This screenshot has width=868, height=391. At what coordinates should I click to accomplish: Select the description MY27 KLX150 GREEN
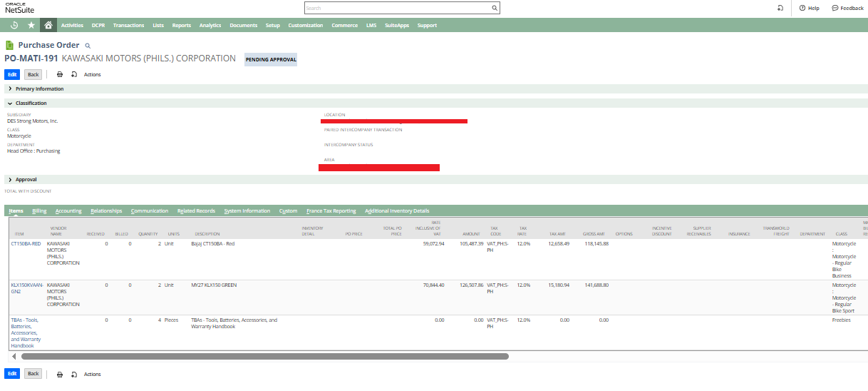(214, 285)
